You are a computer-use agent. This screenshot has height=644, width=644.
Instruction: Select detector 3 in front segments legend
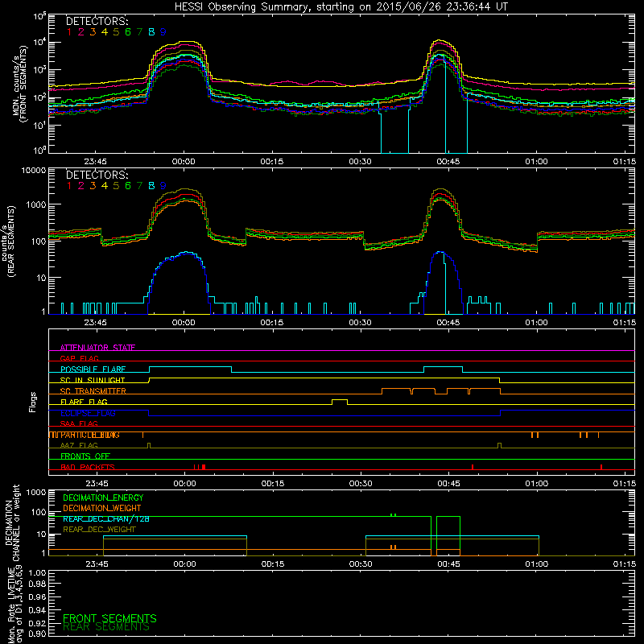tap(93, 31)
